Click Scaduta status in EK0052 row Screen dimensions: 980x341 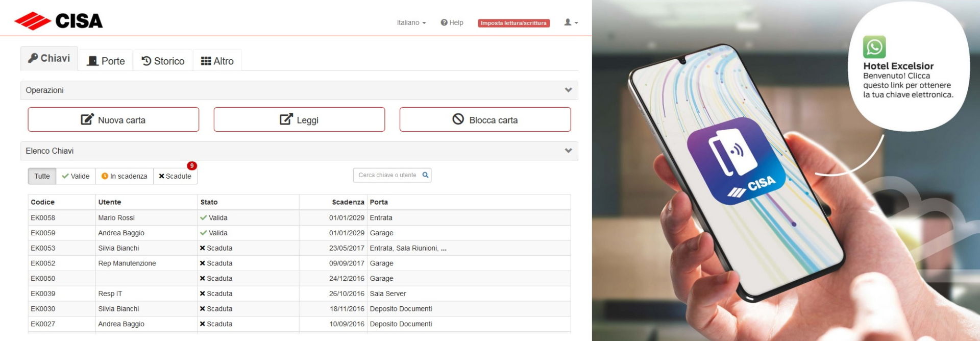[216, 263]
